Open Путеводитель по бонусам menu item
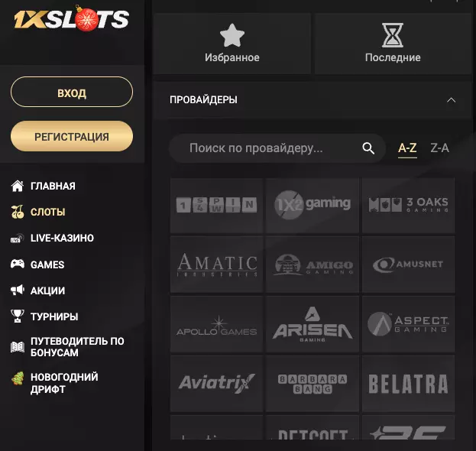 click(67, 346)
